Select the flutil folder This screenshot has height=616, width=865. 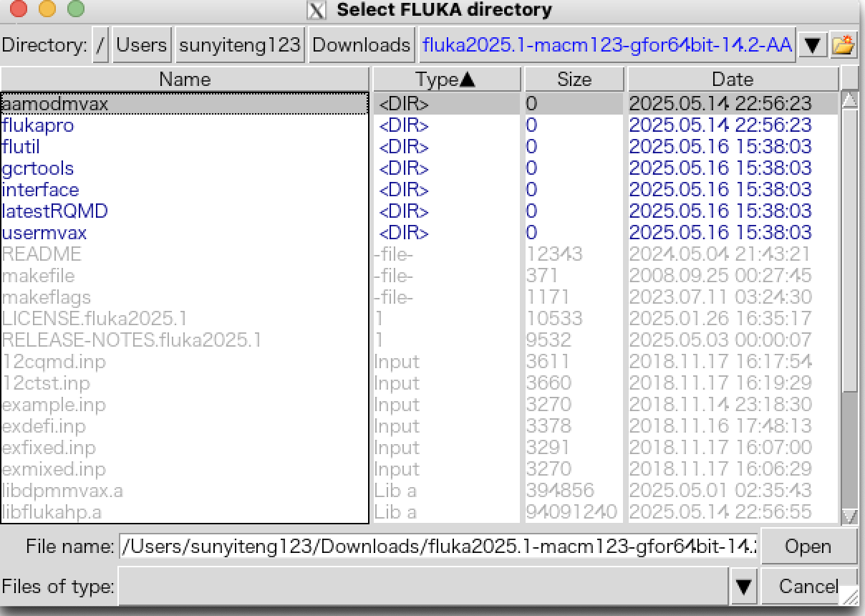[x=21, y=147]
